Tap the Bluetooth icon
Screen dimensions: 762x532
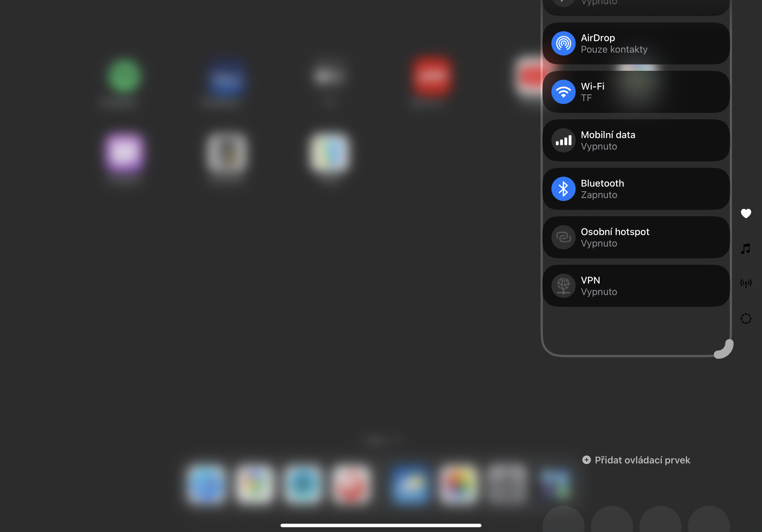563,189
